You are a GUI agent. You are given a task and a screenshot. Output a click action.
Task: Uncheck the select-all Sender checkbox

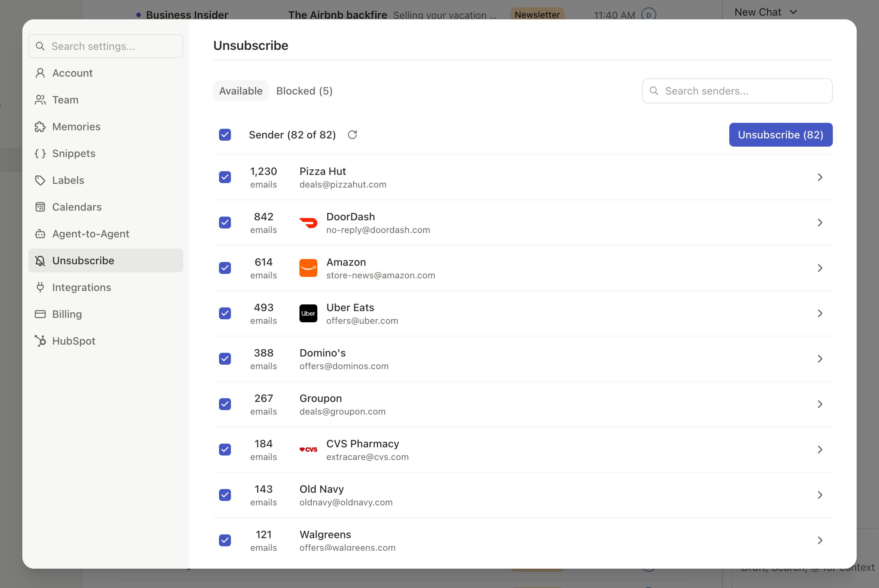point(225,135)
